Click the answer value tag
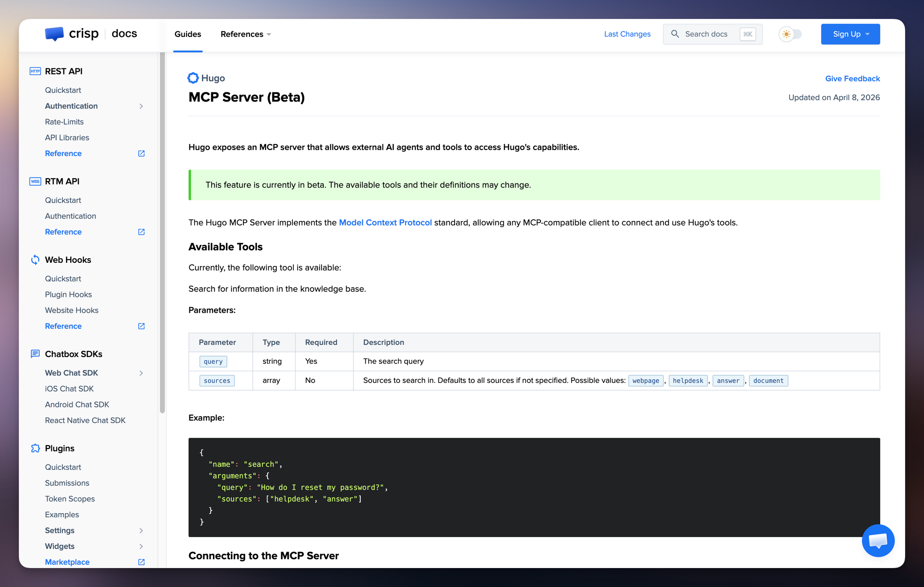The image size is (924, 587). [728, 381]
